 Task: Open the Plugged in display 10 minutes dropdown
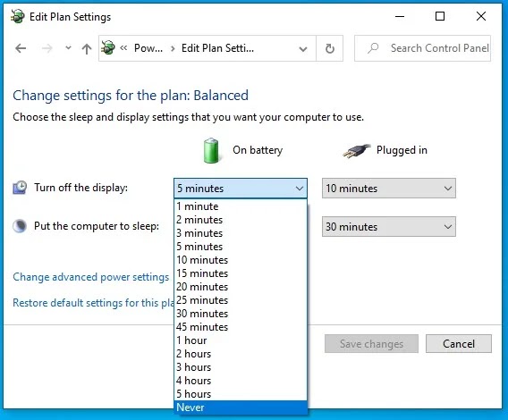[389, 189]
